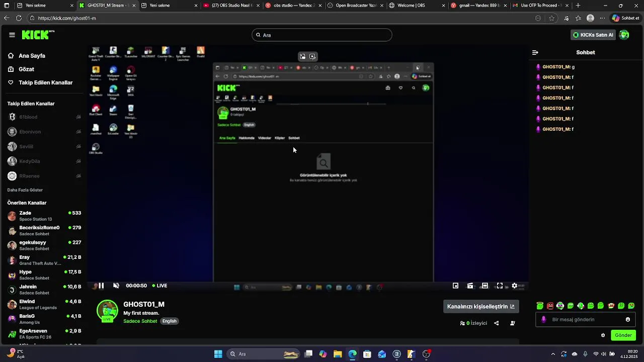Click KICKs Satın Al button

[594, 35]
